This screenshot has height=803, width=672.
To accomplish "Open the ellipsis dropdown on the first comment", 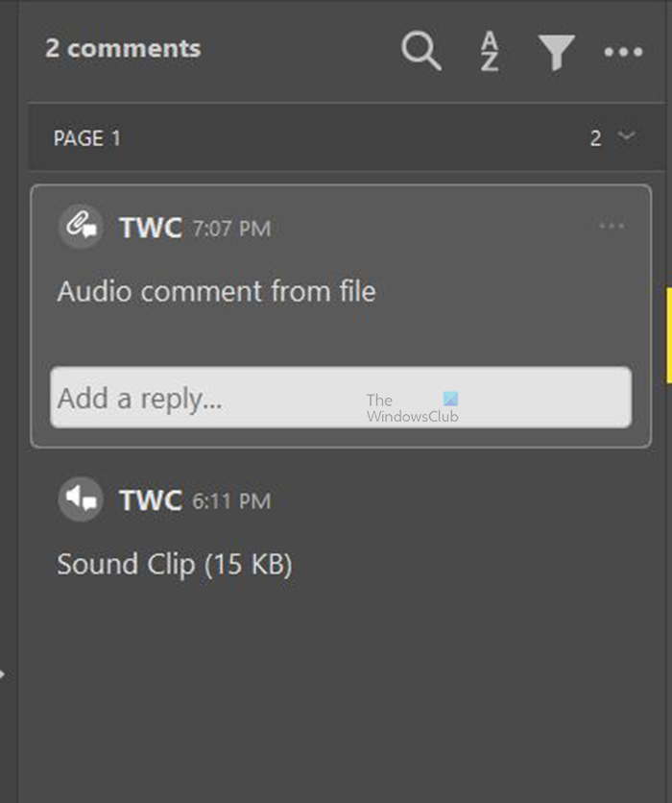I will (611, 225).
